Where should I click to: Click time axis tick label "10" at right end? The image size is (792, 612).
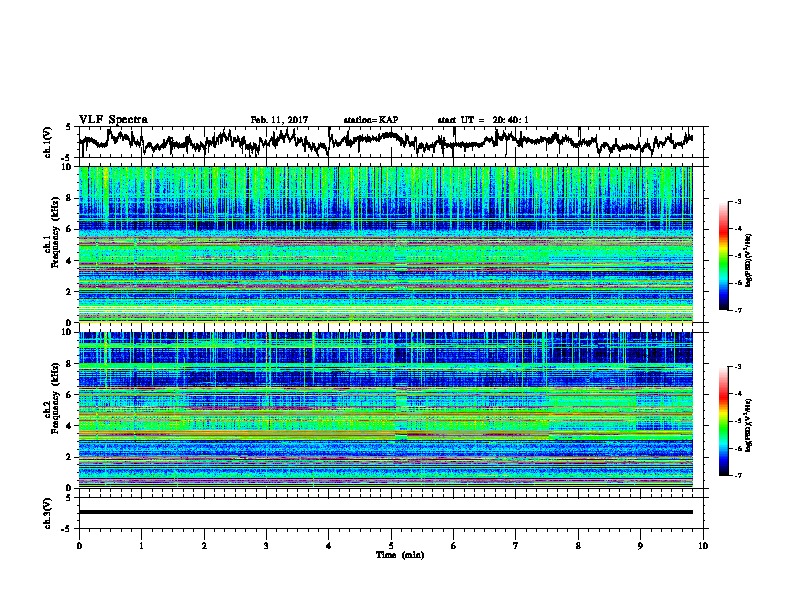703,546
